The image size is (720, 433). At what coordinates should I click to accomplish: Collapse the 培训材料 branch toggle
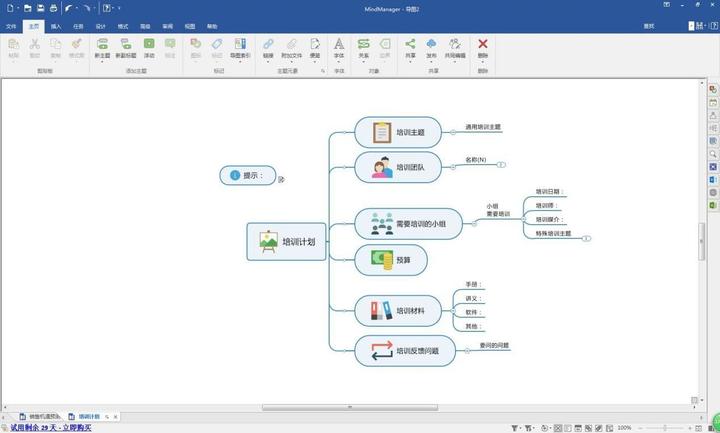tap(453, 311)
